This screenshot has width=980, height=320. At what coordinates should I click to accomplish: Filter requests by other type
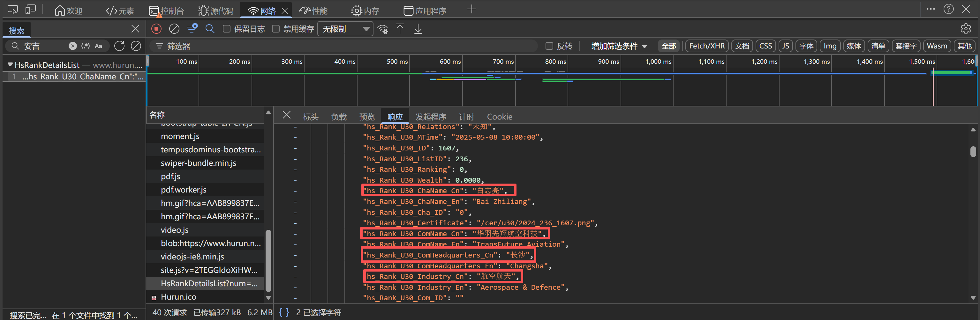964,46
